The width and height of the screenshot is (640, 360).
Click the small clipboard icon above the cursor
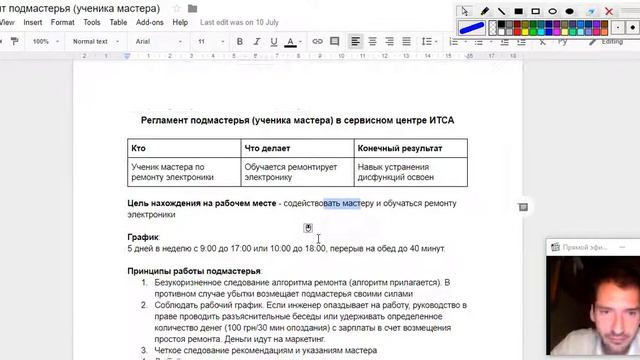tap(308, 228)
